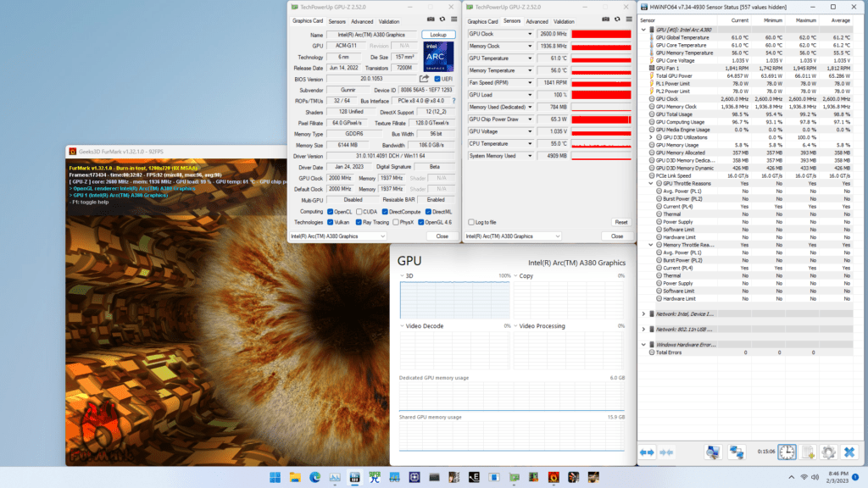Open Advanced tab in GPU-Z Sensors window
The width and height of the screenshot is (868, 488).
coord(537,21)
